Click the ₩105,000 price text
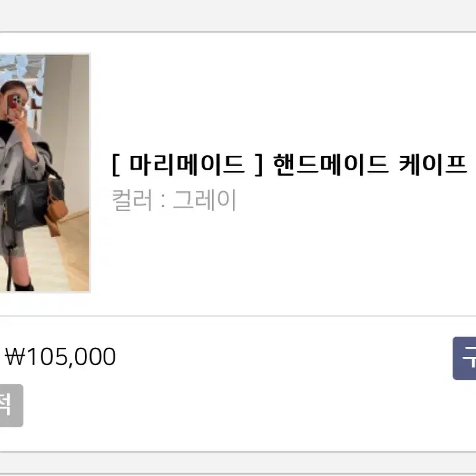The width and height of the screenshot is (476, 476). (x=60, y=357)
